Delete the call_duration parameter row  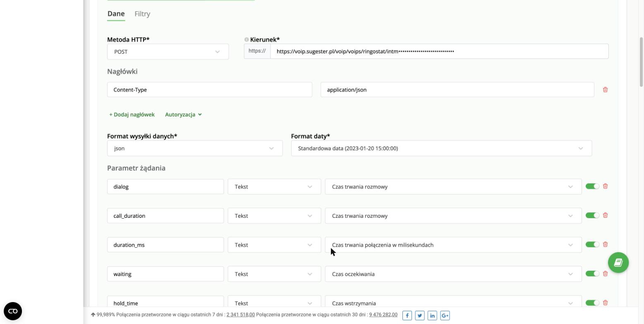coord(605,215)
